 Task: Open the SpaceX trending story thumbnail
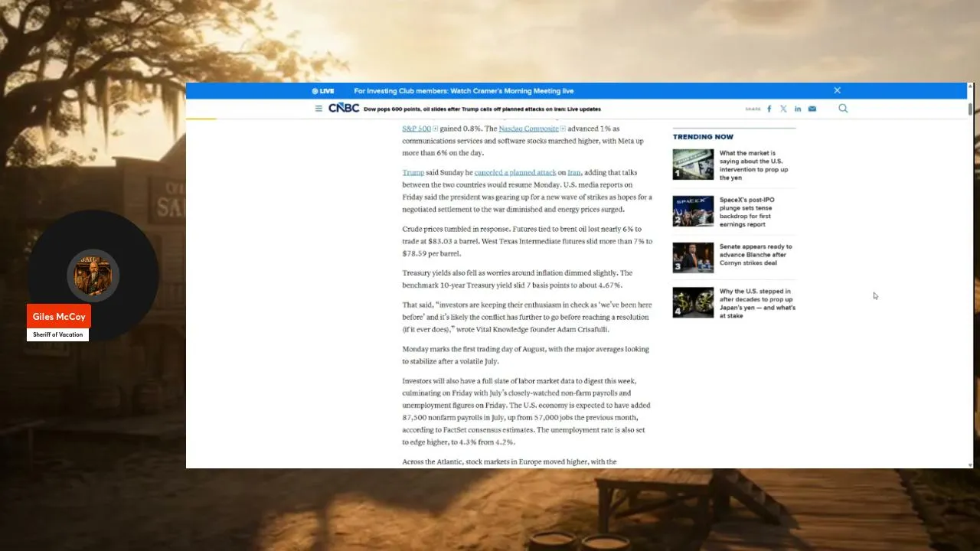(693, 211)
